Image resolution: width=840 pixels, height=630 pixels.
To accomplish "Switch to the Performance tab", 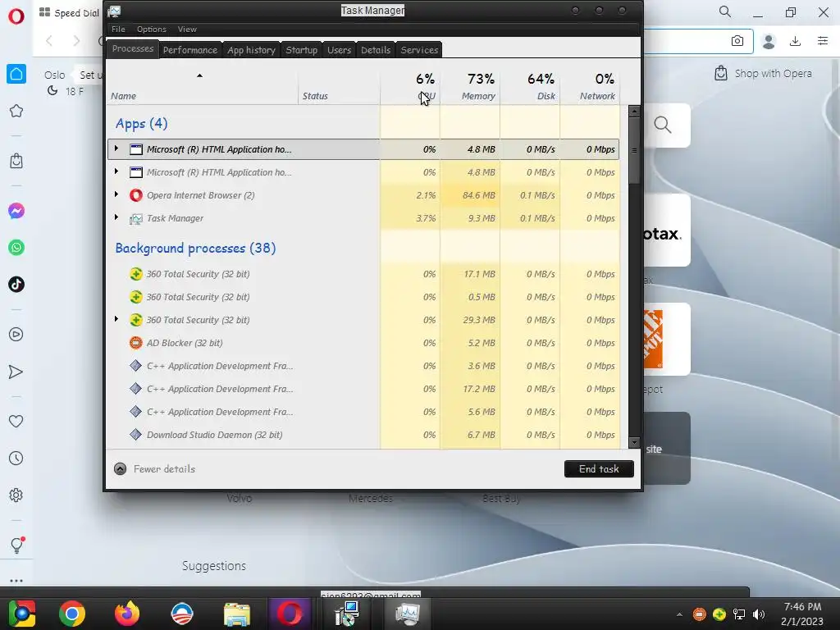I will (190, 50).
